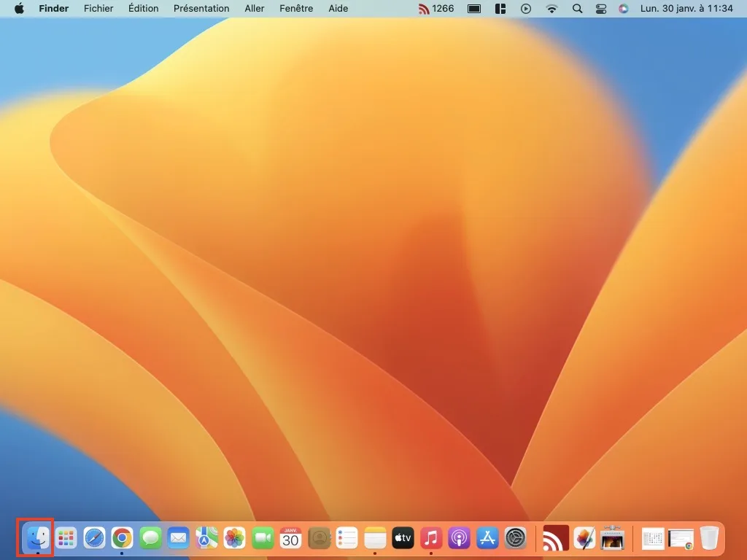Open Control Center from menu bar

click(x=600, y=8)
